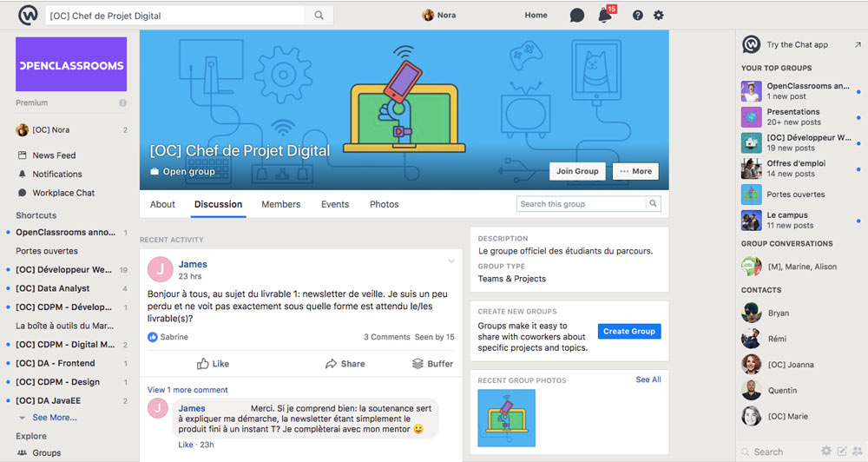Click See All recent group photos
Screen dimensions: 868x462
coord(648,379)
